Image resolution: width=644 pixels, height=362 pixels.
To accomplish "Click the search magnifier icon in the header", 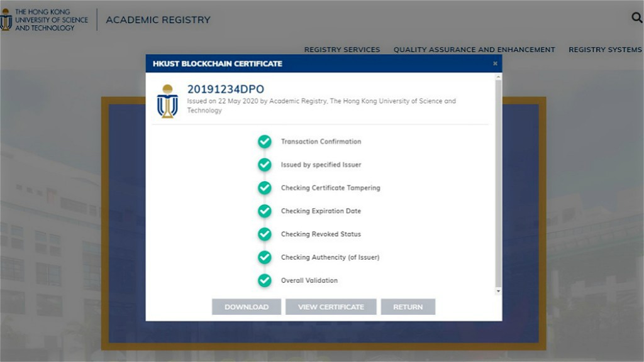I will 637,17.
